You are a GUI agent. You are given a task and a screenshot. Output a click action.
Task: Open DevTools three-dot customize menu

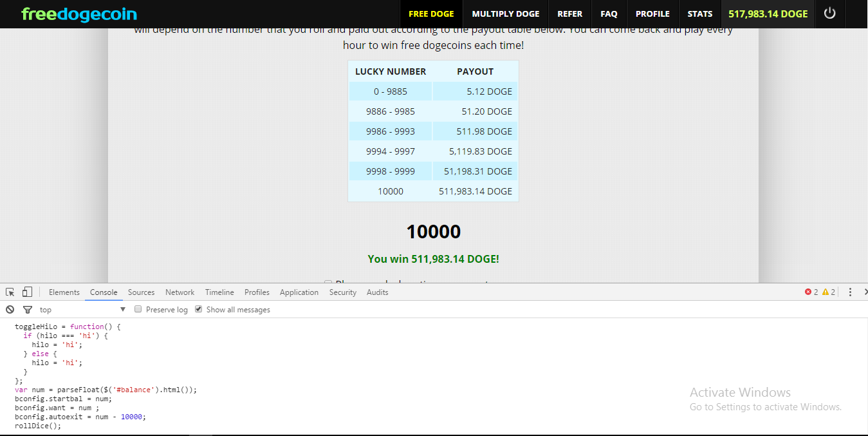tap(850, 292)
